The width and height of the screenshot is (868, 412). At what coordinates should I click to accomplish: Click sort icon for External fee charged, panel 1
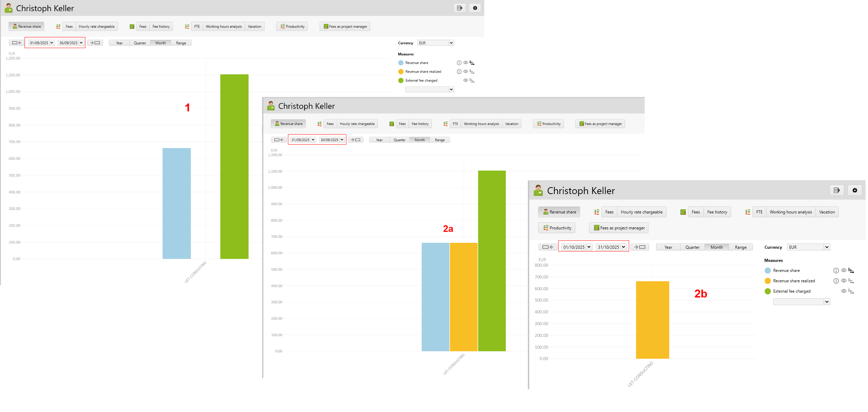[x=472, y=81]
